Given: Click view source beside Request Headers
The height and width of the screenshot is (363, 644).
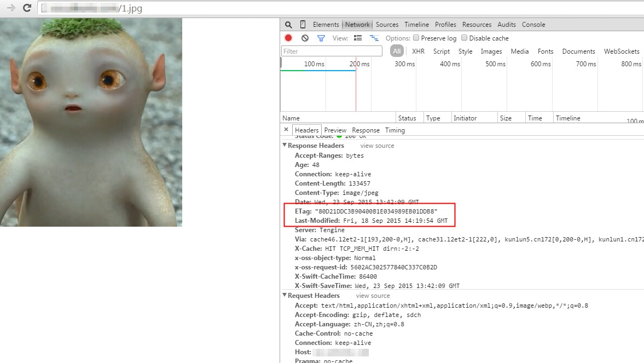Looking at the screenshot, I should coord(373,296).
